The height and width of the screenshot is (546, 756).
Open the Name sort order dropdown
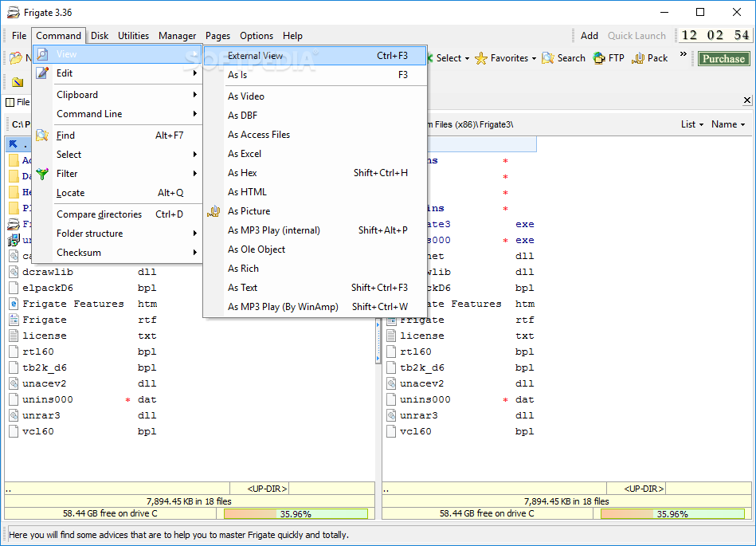(728, 124)
